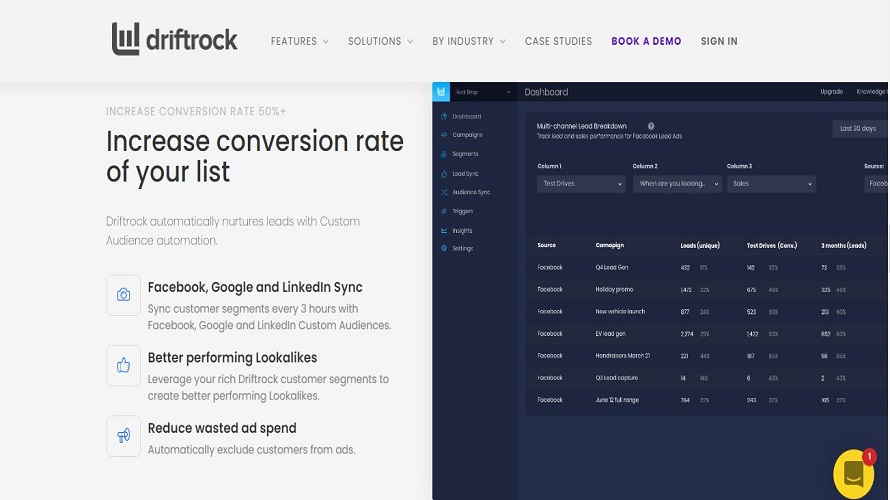Click Upgrade in the dashboard header

(x=832, y=91)
